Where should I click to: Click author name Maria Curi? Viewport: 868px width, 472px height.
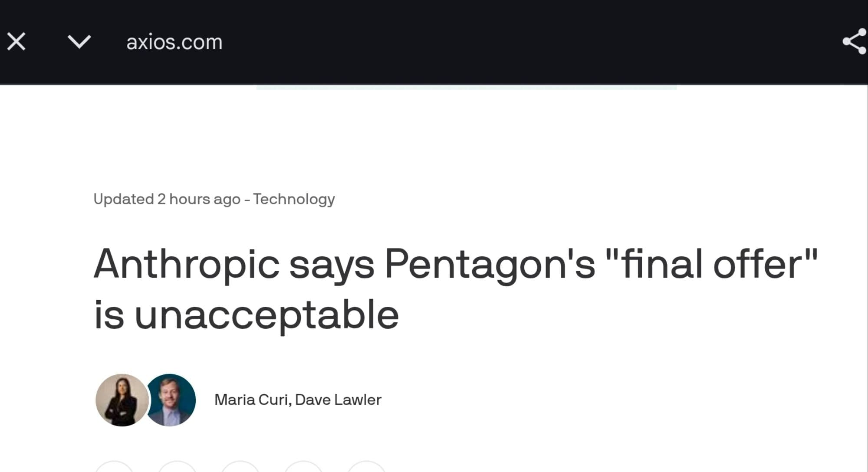click(x=252, y=400)
